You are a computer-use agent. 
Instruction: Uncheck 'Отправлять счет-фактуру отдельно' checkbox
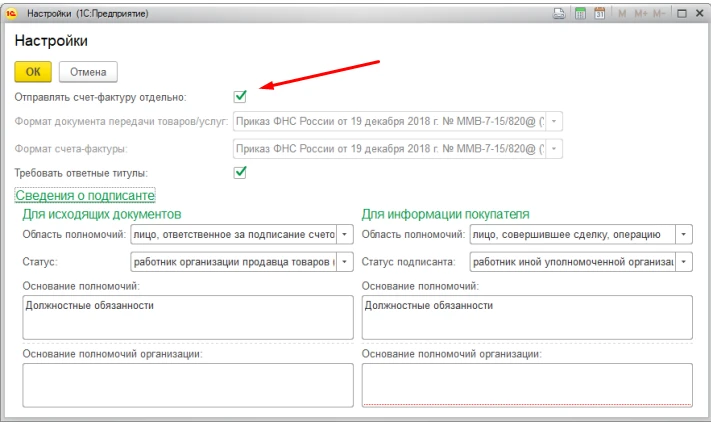[x=240, y=97]
